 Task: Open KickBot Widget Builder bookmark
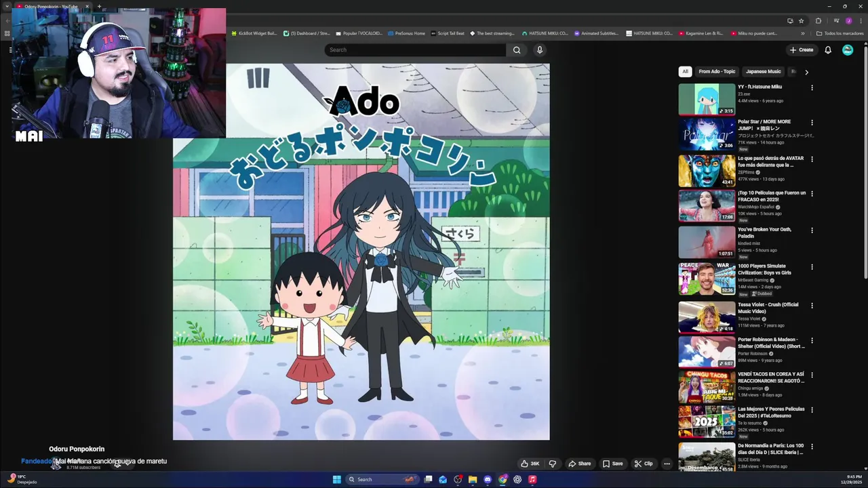254,33
